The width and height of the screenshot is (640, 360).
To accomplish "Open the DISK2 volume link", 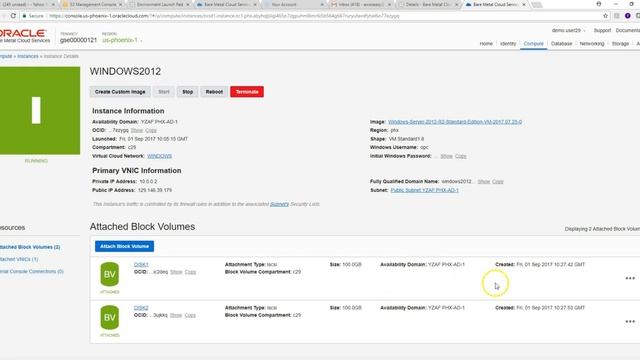I will pos(141,308).
